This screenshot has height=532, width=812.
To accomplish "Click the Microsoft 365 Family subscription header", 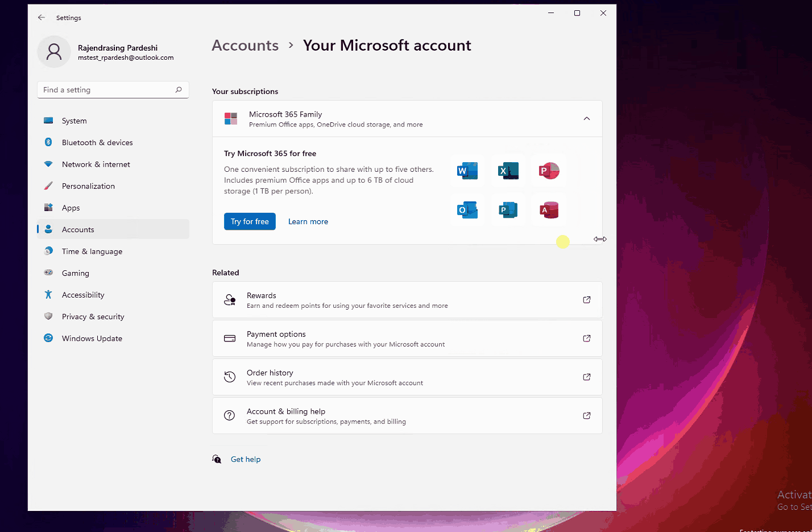I will pyautogui.click(x=407, y=118).
